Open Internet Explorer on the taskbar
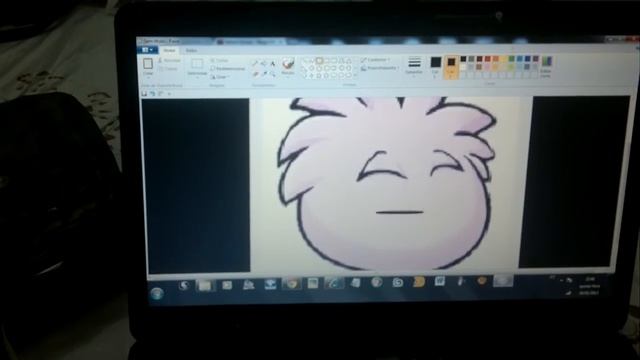 click(334, 283)
